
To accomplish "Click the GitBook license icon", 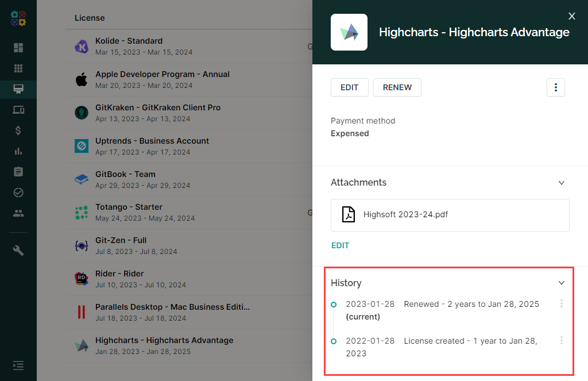I will click(x=82, y=179).
